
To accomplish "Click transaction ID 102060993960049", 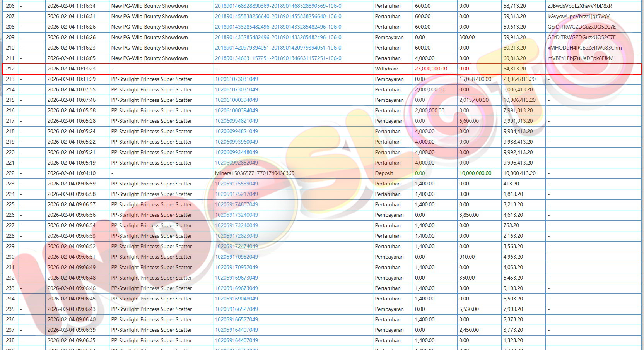I will [x=236, y=142].
